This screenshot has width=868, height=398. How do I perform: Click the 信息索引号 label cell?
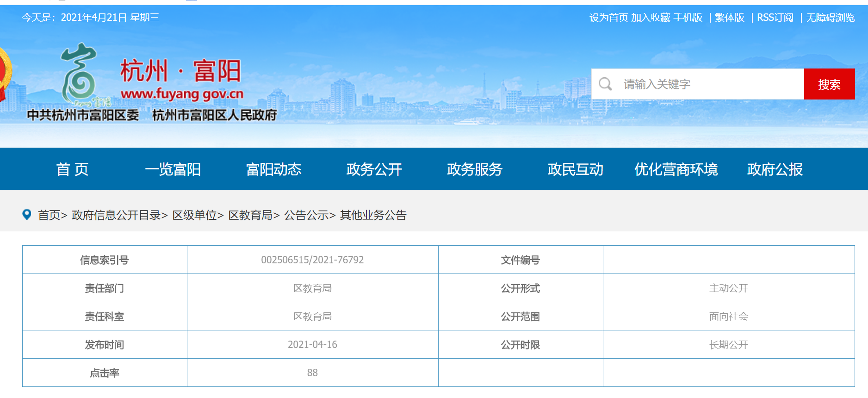[x=105, y=260]
